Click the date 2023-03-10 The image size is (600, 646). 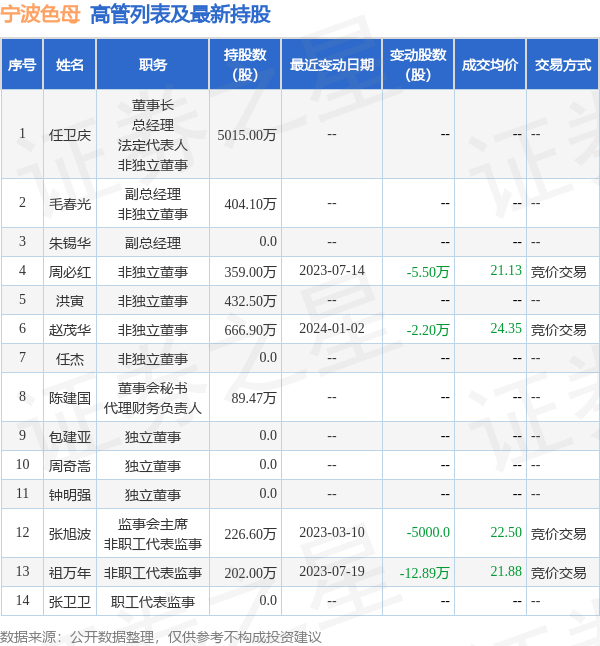pyautogui.click(x=332, y=532)
